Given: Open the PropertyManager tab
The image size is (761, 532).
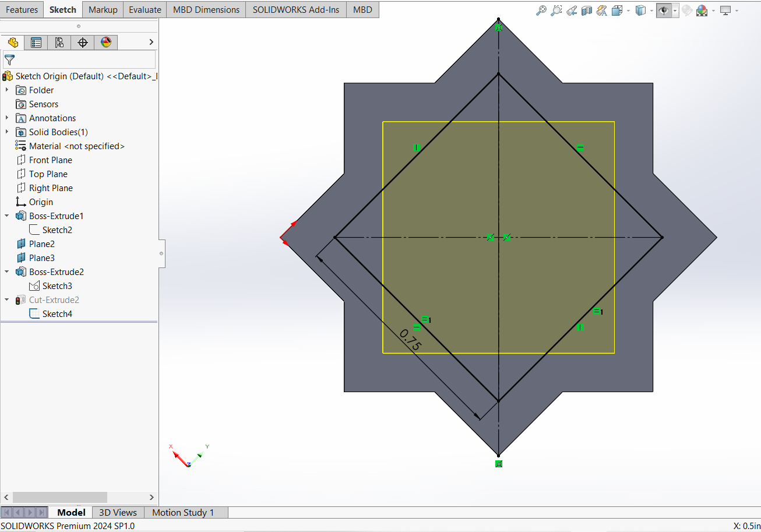Looking at the screenshot, I should click(36, 42).
